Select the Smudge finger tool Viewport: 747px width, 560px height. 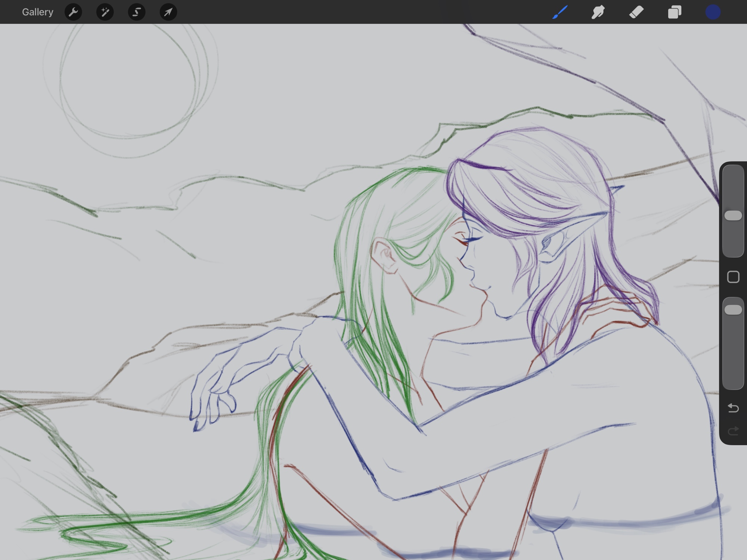tap(598, 12)
